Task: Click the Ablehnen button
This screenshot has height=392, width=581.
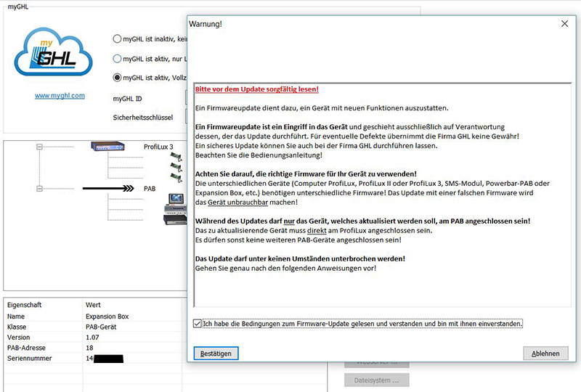Action: click(545, 354)
